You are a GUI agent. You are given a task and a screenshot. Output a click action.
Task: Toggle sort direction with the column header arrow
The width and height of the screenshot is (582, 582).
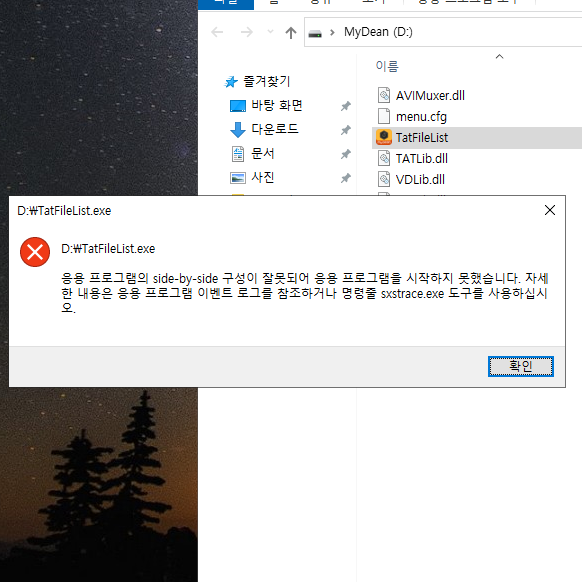point(499,56)
